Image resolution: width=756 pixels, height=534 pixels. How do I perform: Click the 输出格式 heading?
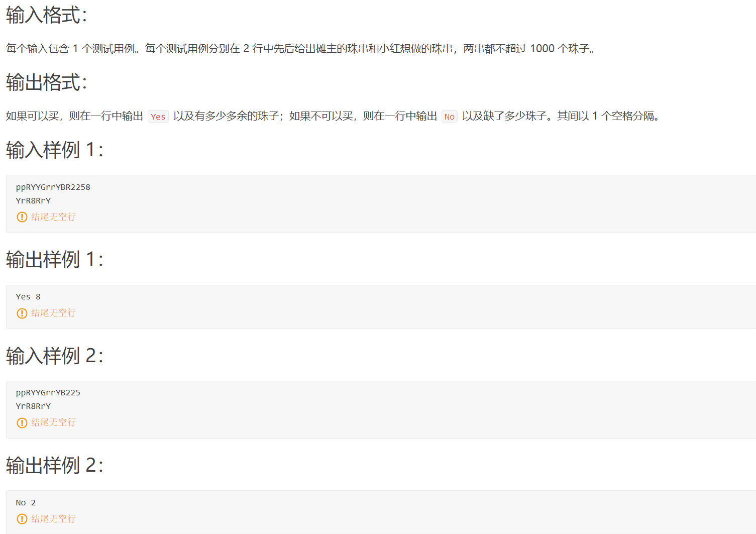(46, 82)
